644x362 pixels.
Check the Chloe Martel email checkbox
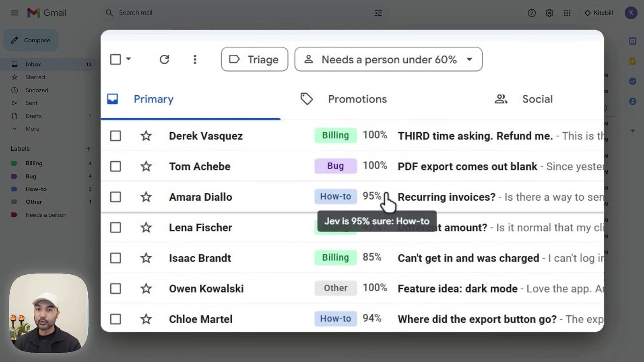[x=116, y=319]
